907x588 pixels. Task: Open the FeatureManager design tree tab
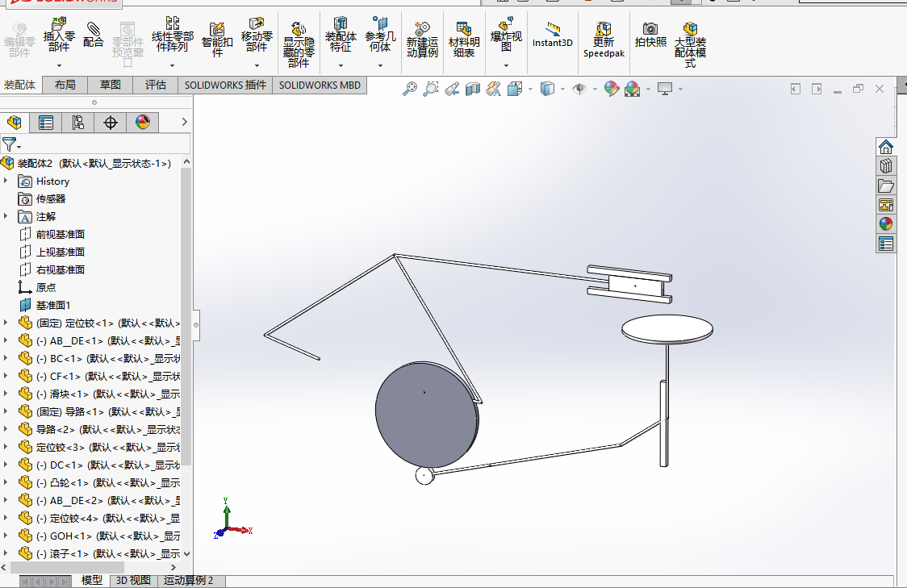coord(15,122)
